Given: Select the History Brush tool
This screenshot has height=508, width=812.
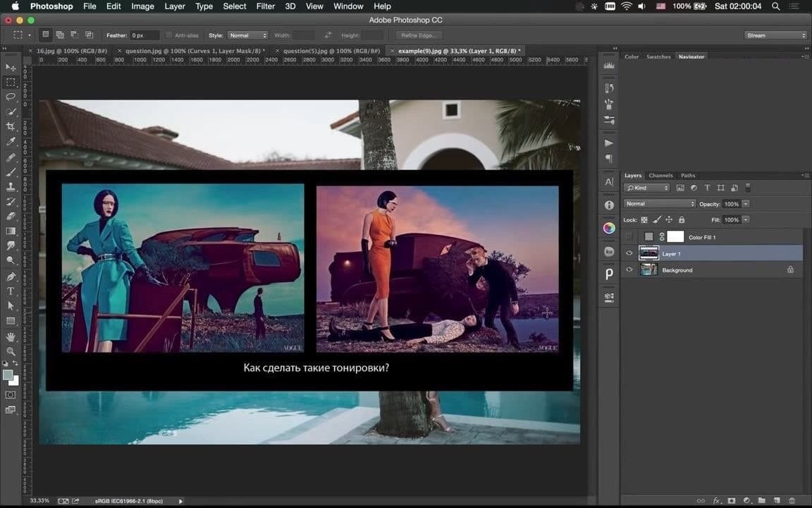Looking at the screenshot, I should (11, 202).
